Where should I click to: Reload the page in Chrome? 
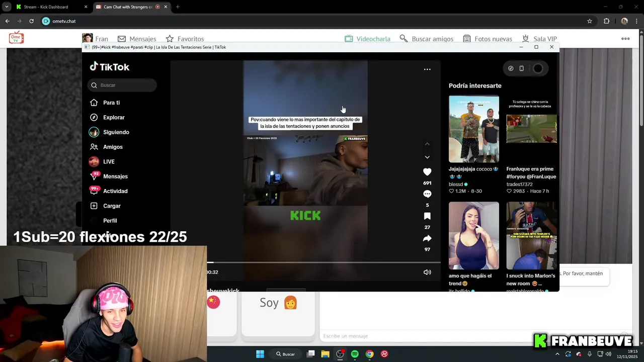(31, 21)
